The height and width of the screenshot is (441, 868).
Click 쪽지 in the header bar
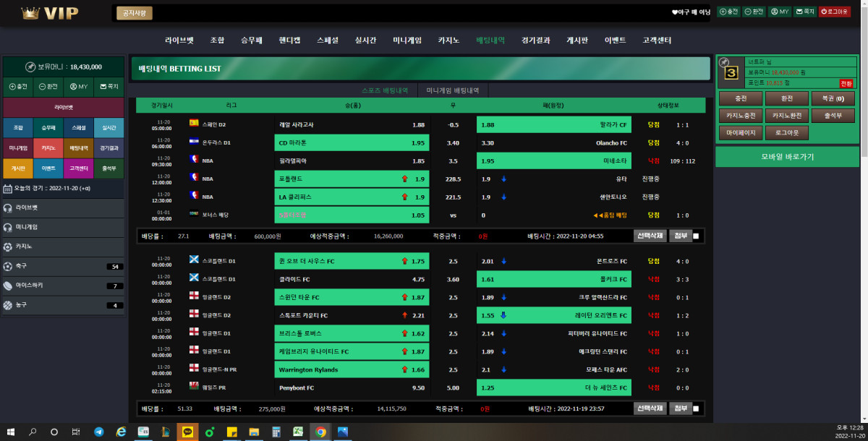pos(805,12)
